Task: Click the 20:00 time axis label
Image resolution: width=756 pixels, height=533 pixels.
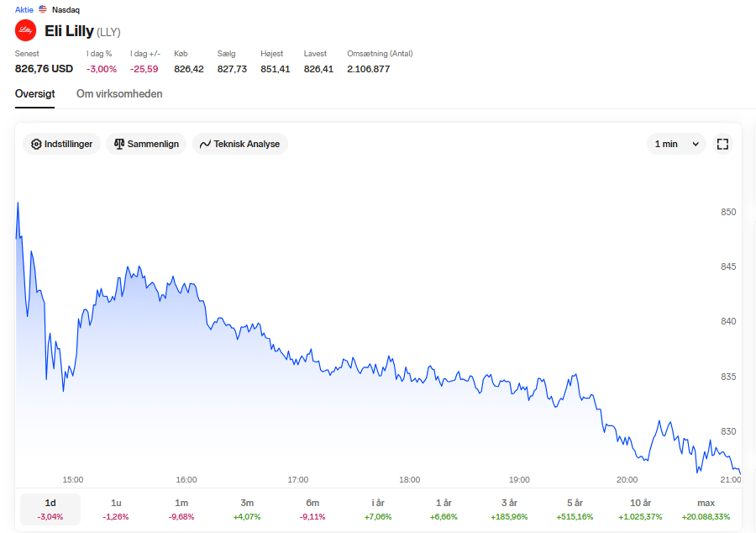Action: click(x=627, y=479)
